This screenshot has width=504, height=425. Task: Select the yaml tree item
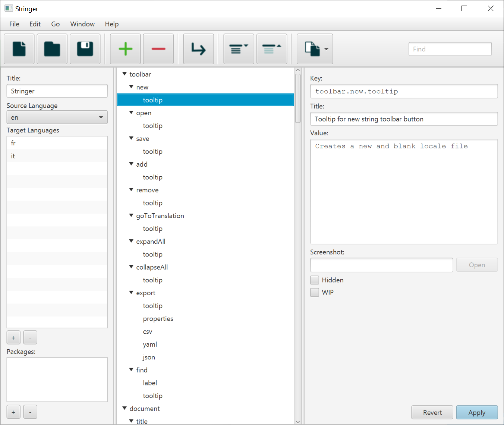(x=205, y=344)
